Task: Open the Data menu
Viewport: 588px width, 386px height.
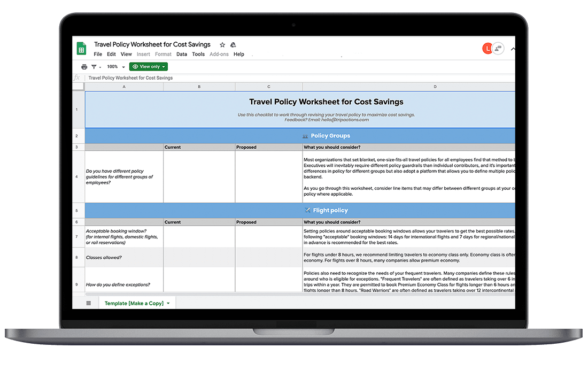Action: pos(182,54)
